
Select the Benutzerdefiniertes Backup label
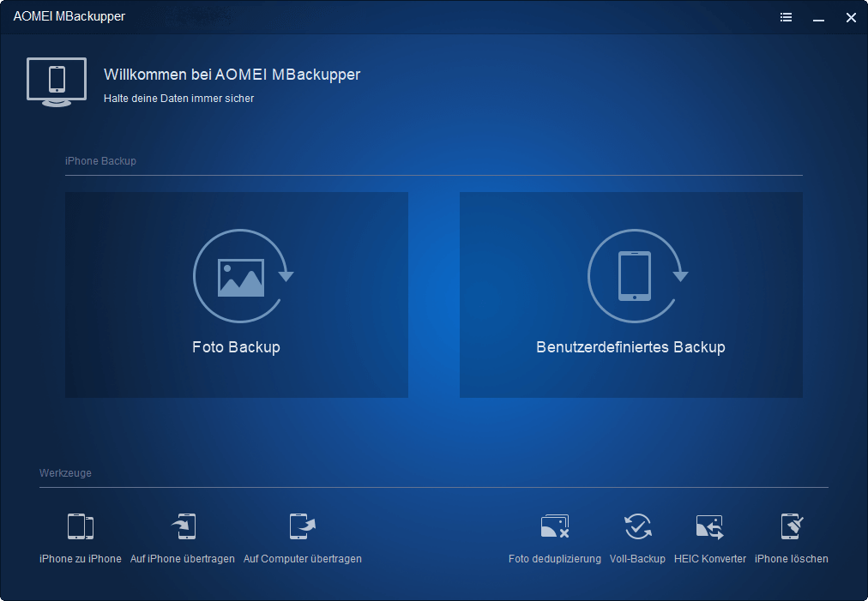coord(630,347)
